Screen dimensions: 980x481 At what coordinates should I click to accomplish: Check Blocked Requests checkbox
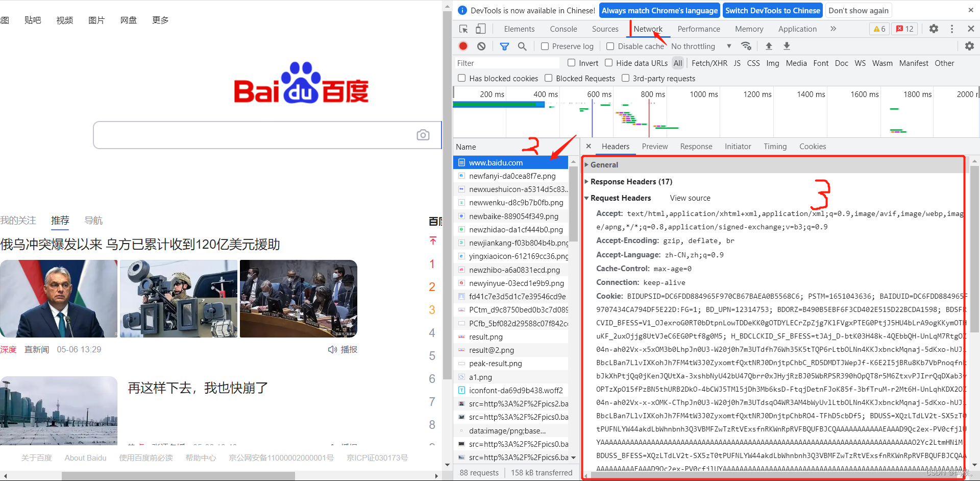[x=549, y=78]
